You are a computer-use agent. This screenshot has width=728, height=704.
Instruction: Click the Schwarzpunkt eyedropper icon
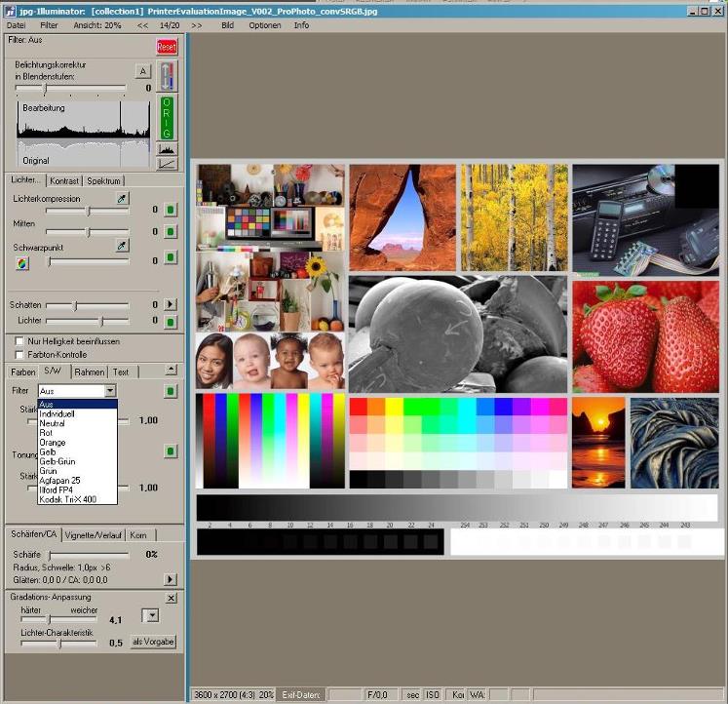click(x=123, y=247)
